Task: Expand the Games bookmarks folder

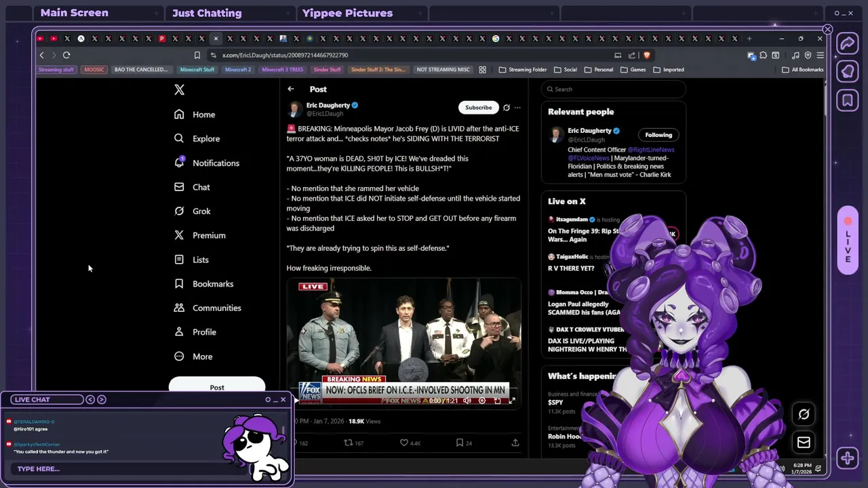Action: (633, 69)
